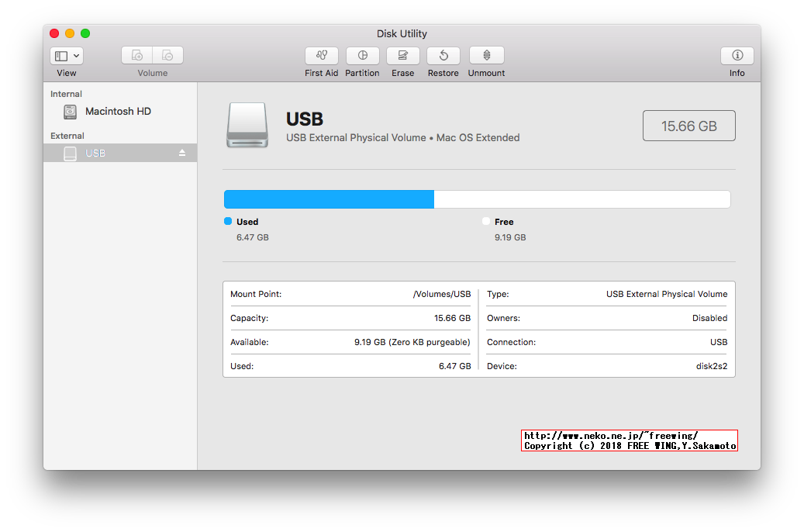Viewport: 804px width, 532px height.
Task: Select Macintosh HD in the sidebar
Action: 117,111
